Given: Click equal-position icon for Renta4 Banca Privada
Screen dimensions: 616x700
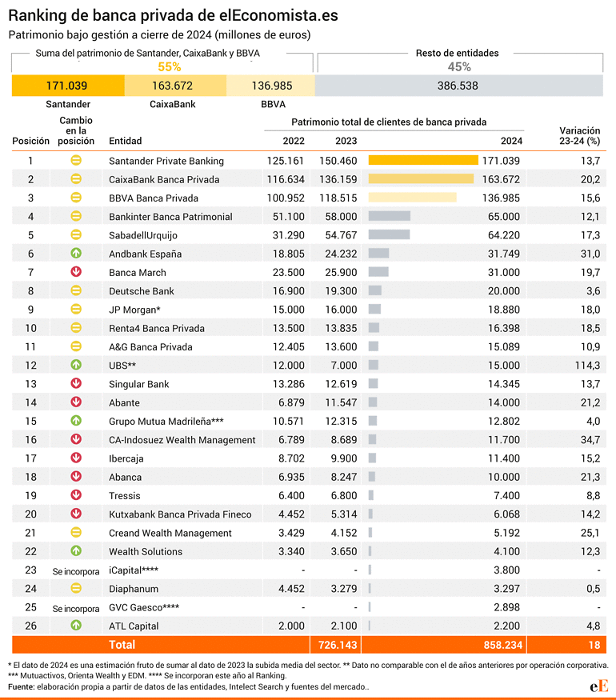Looking at the screenshot, I should pos(76,328).
